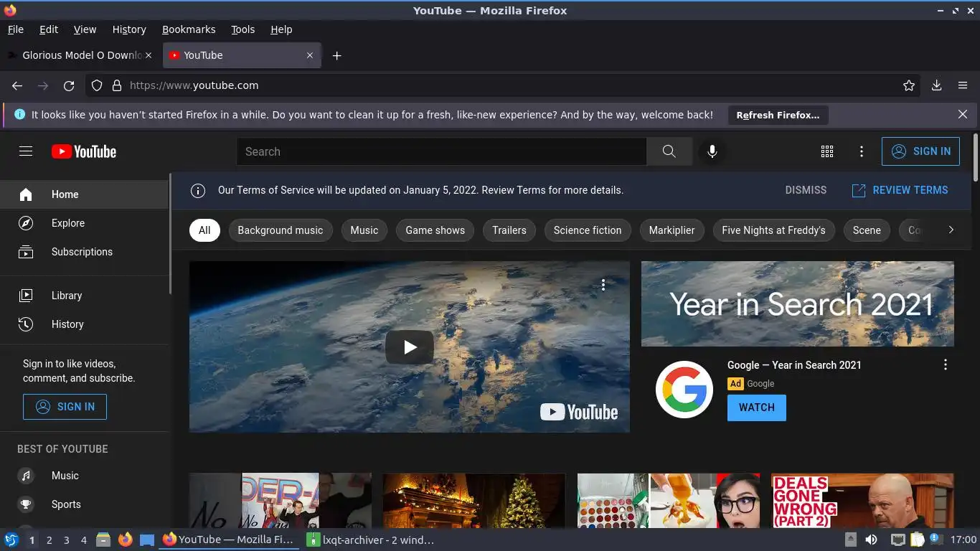Screen dimensions: 980x551
Task: Click the Year in Search 2021 banner
Action: pos(798,303)
